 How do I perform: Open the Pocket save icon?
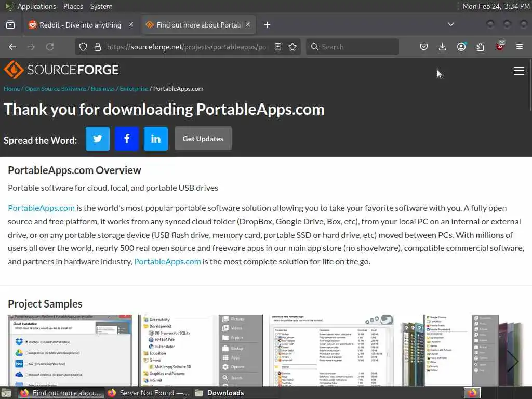424,47
